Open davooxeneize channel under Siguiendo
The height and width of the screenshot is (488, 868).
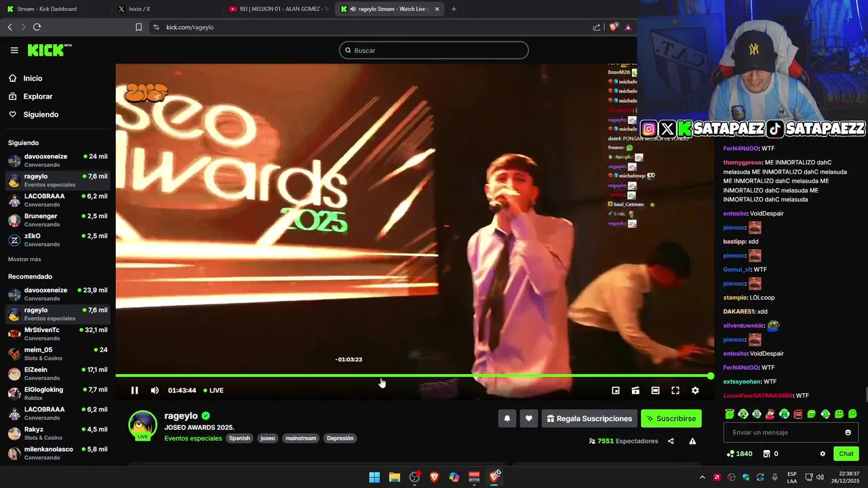tap(58, 160)
